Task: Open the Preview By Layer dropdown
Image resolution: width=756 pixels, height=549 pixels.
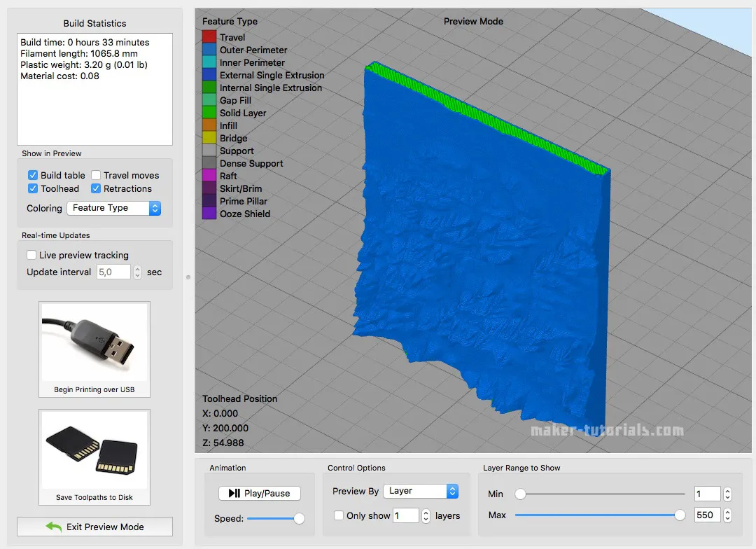Action: tap(420, 491)
